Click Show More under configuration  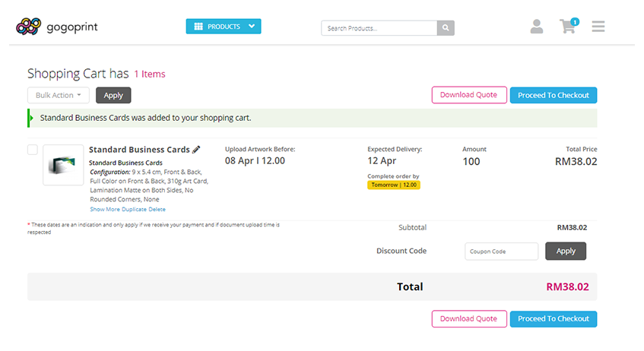tap(106, 209)
